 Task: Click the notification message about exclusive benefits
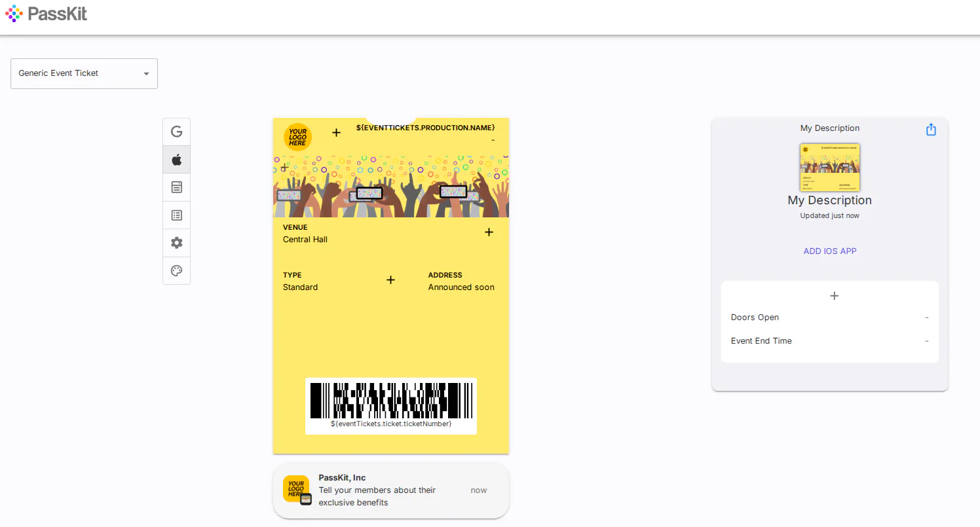377,496
